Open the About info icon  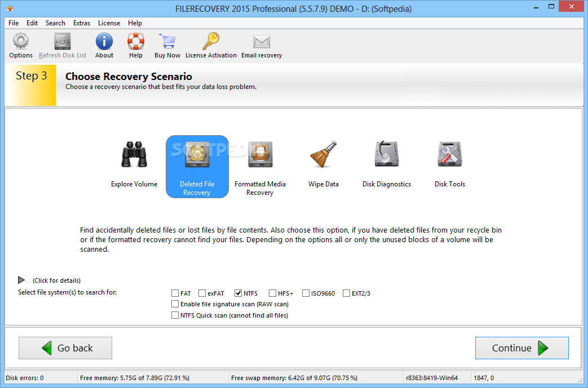(x=104, y=41)
